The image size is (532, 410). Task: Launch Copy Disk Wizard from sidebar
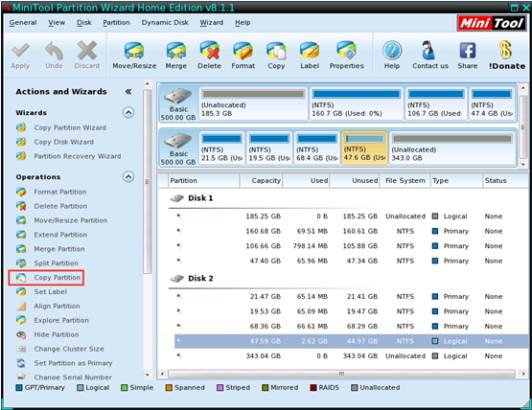tap(64, 142)
